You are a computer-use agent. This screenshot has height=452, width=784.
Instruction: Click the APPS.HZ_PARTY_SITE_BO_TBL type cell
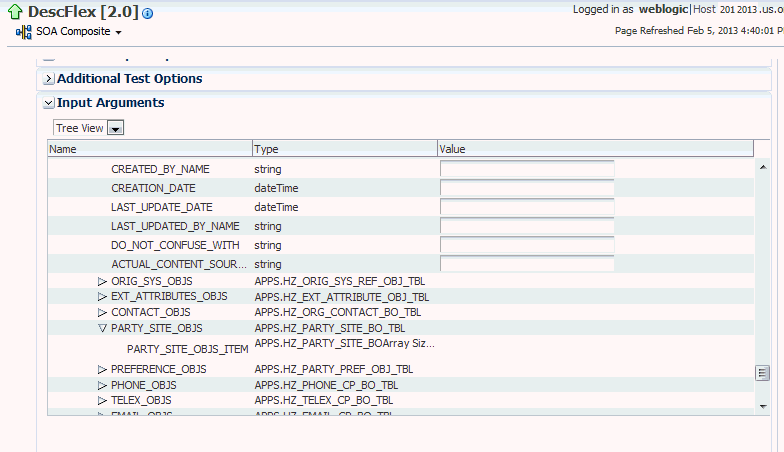tap(330, 328)
